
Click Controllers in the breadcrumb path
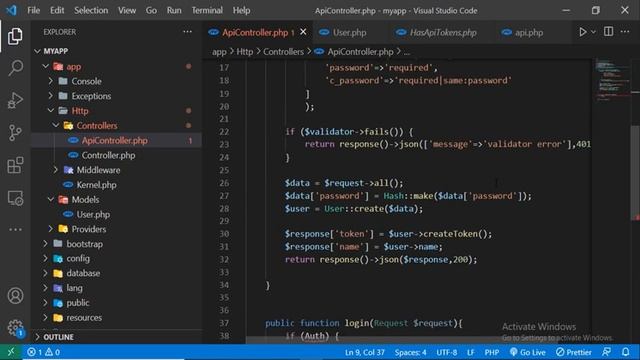[x=283, y=52]
